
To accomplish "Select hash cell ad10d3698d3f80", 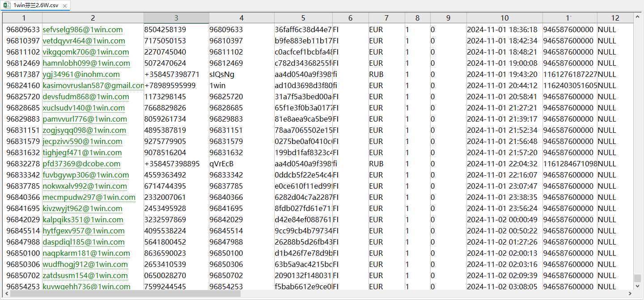I will (303, 85).
